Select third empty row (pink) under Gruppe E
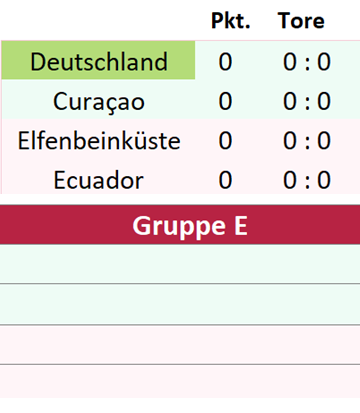The image size is (360, 413). pyautogui.click(x=180, y=344)
